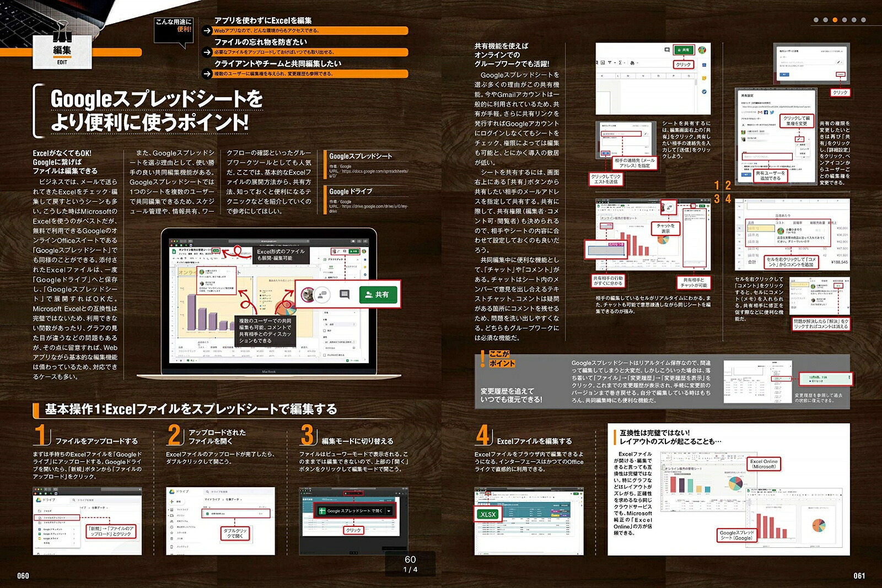The width and height of the screenshot is (882, 588).
Task: Click the add sheet plus icon at bottom
Action: (177, 360)
